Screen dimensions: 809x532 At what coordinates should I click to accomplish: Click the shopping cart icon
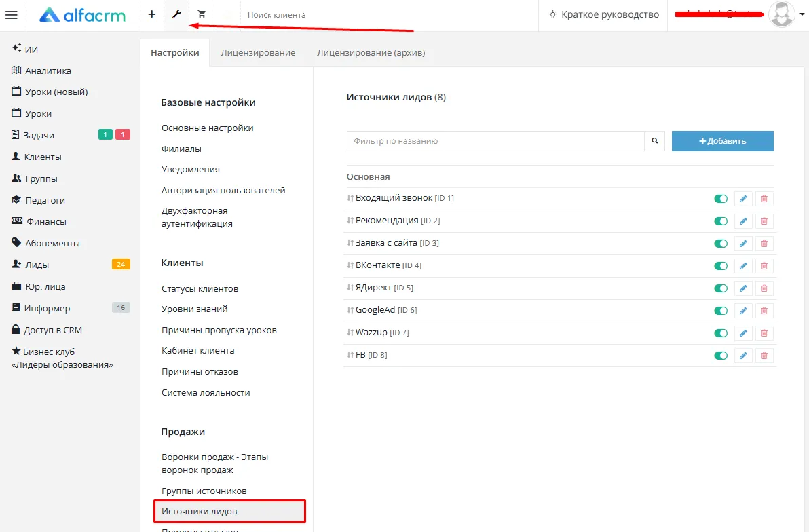[x=202, y=14]
